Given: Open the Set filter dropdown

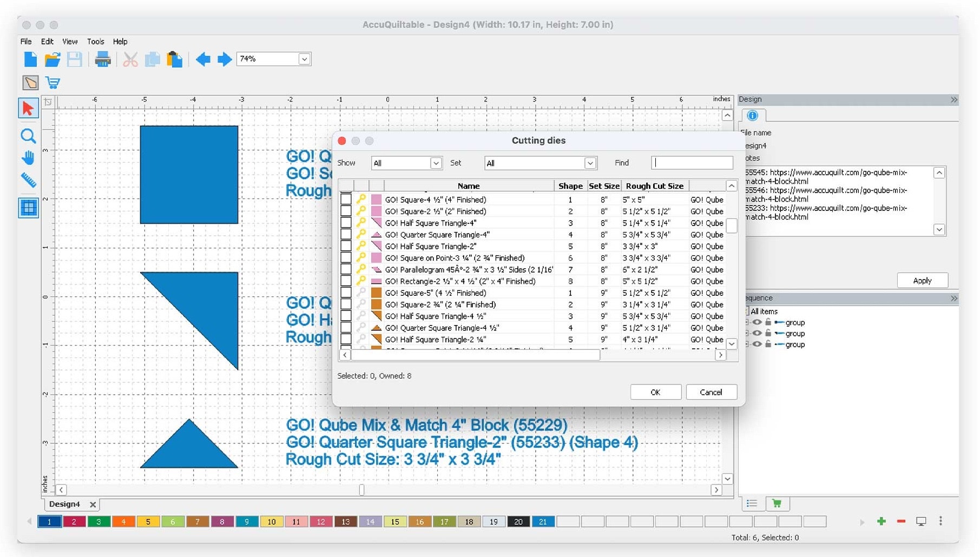Looking at the screenshot, I should pos(540,163).
